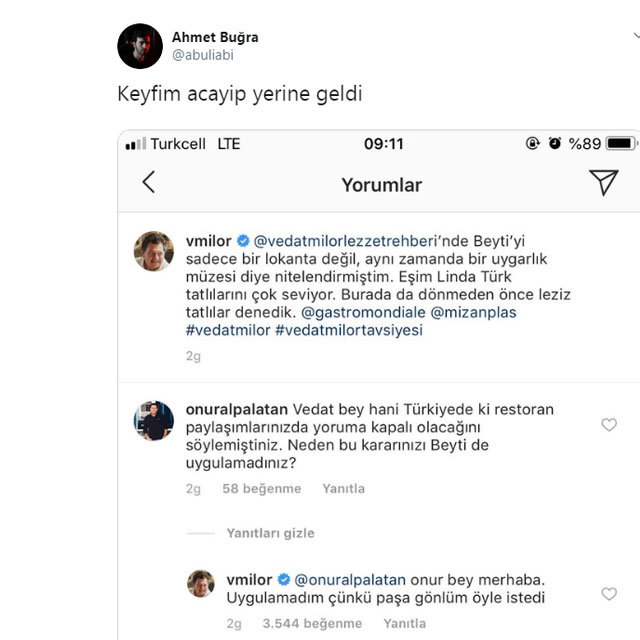Image resolution: width=640 pixels, height=640 pixels.
Task: Open Ahmet Buğra's profile picture
Action: click(x=140, y=46)
